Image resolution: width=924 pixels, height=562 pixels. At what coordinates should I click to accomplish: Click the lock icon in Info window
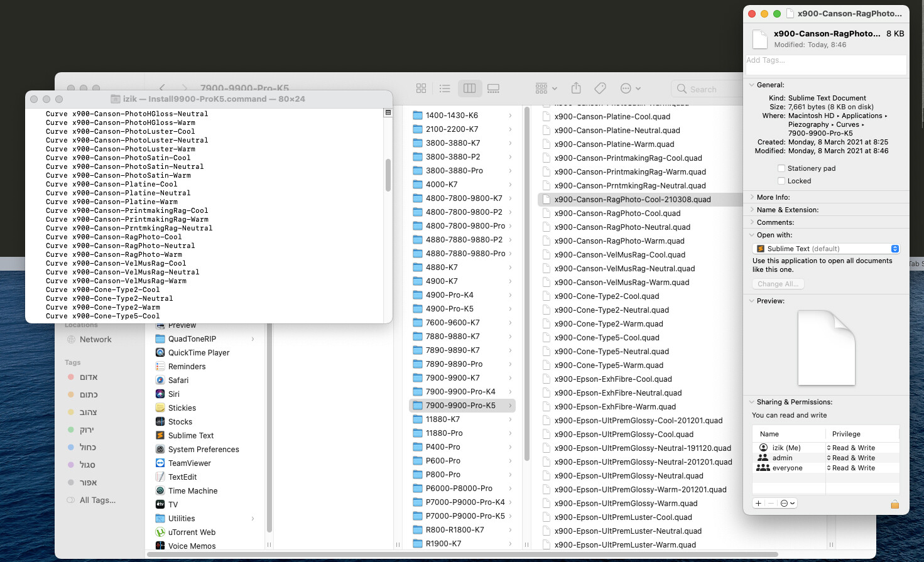point(894,504)
